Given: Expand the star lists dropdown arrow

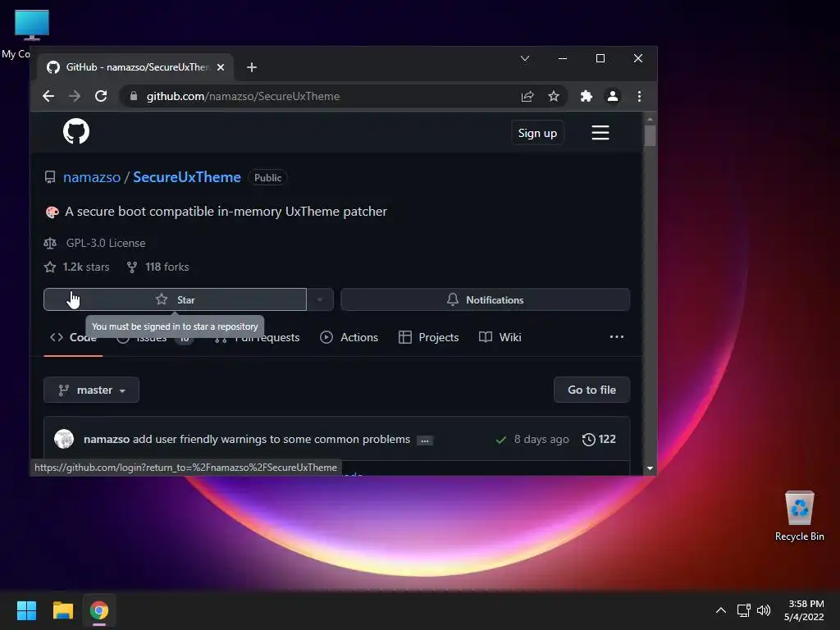Looking at the screenshot, I should coord(320,299).
